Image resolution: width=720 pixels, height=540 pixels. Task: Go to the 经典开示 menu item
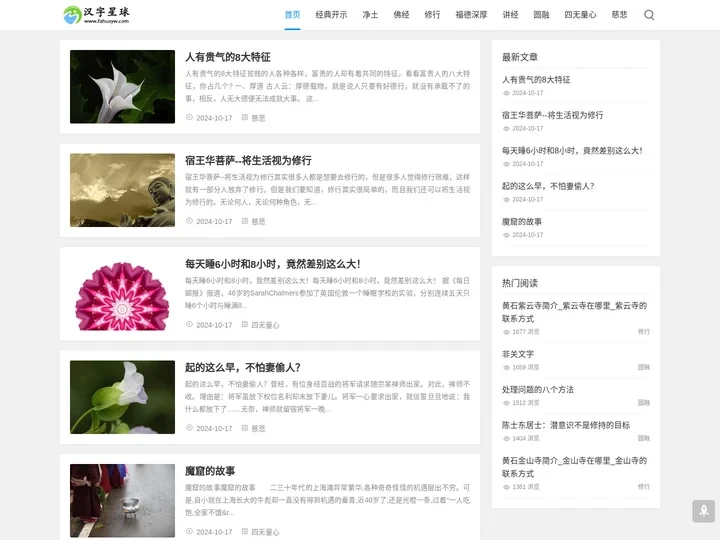(x=331, y=15)
